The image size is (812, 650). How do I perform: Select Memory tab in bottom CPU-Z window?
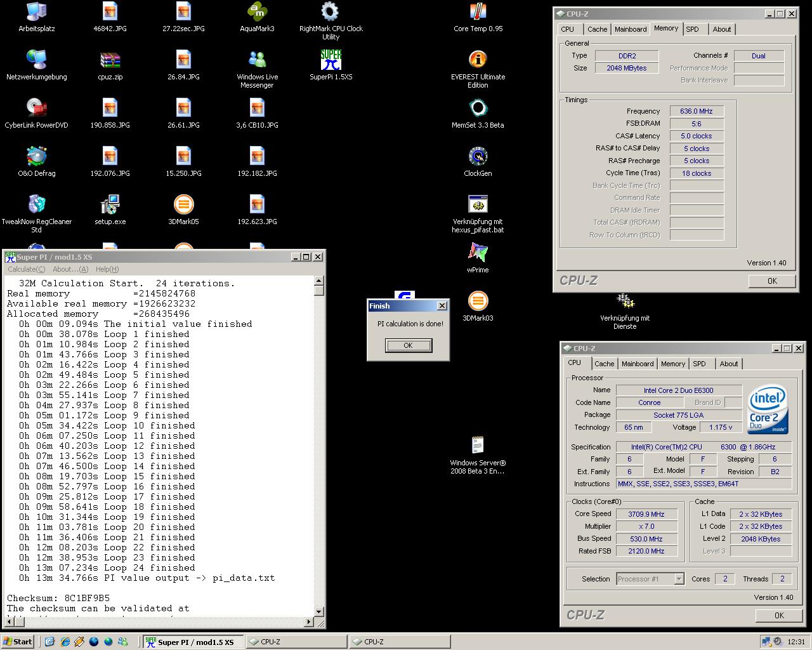[673, 364]
